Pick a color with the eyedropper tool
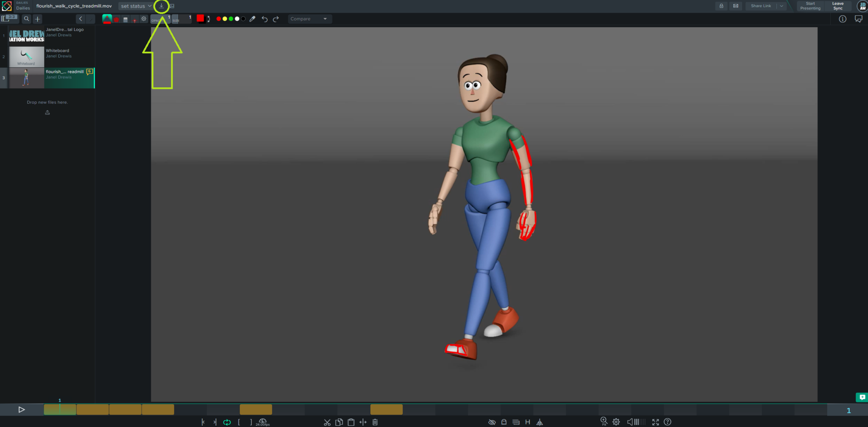Screen dimensions: 868x427 tap(252, 19)
